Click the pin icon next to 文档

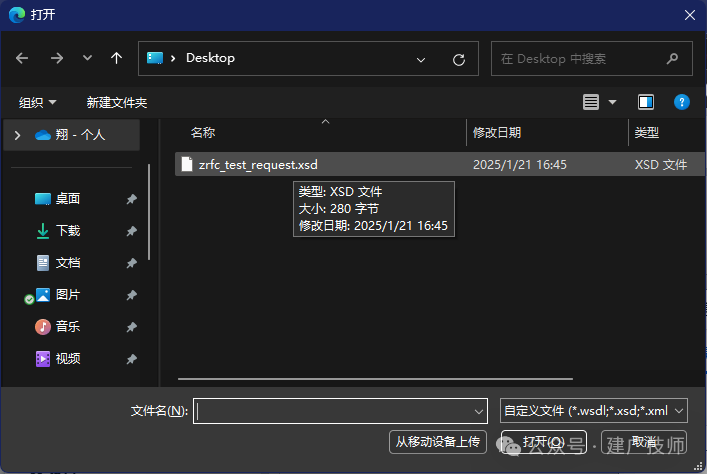(x=131, y=263)
